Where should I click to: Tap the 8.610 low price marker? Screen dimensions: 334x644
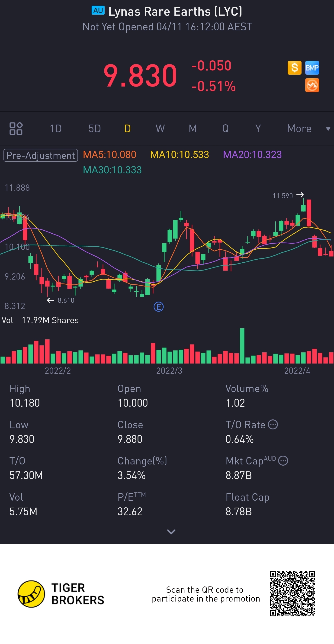pyautogui.click(x=61, y=300)
